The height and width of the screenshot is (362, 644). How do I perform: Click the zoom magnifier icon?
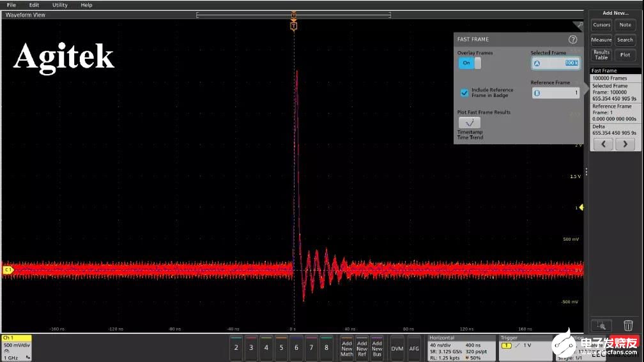pyautogui.click(x=601, y=326)
